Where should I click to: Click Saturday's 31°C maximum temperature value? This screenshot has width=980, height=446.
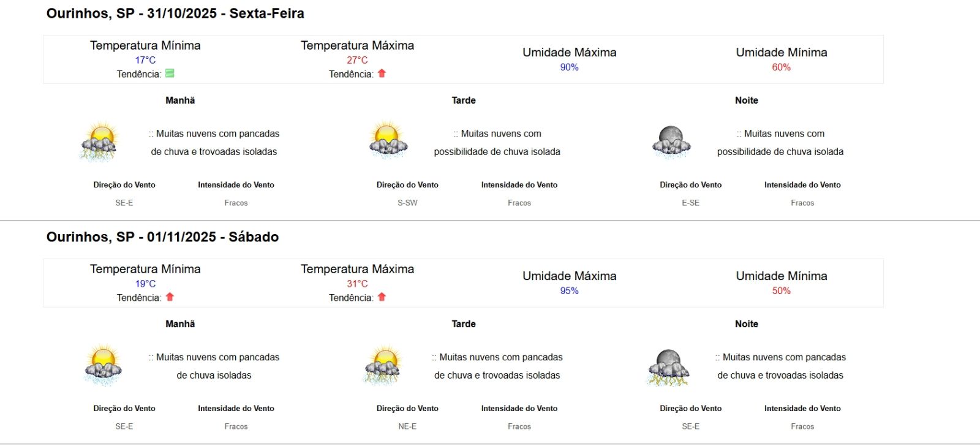coord(357,284)
